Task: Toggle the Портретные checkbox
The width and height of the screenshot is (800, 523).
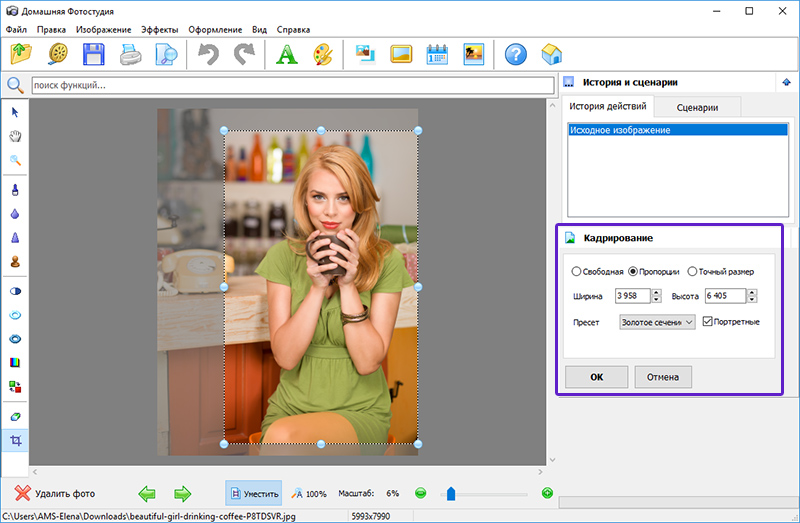Action: (707, 321)
